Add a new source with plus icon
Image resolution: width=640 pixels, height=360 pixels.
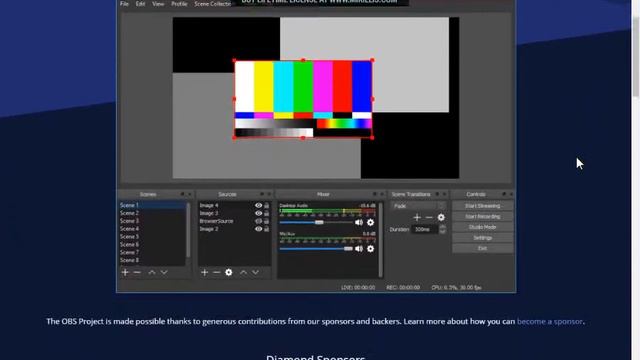pos(204,272)
